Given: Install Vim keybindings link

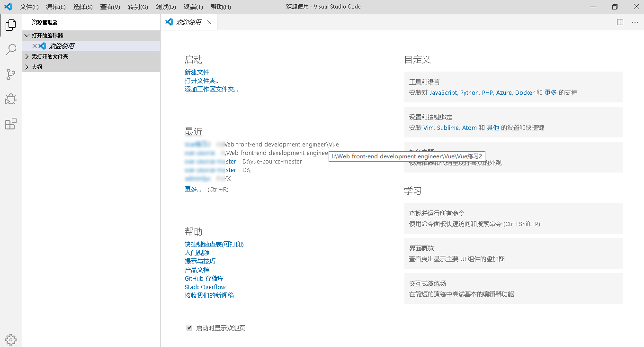Looking at the screenshot, I should point(429,128).
